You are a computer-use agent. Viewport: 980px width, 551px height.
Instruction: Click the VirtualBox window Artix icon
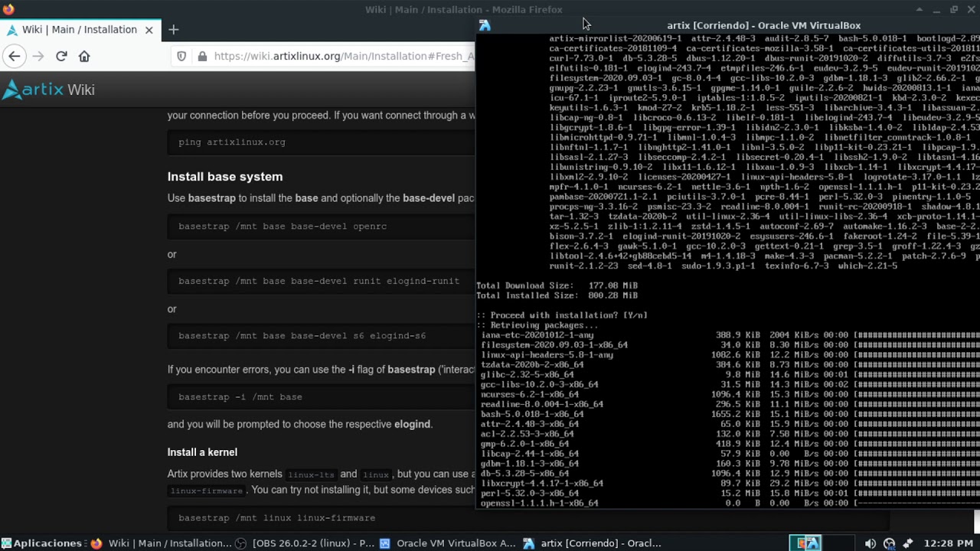point(485,25)
